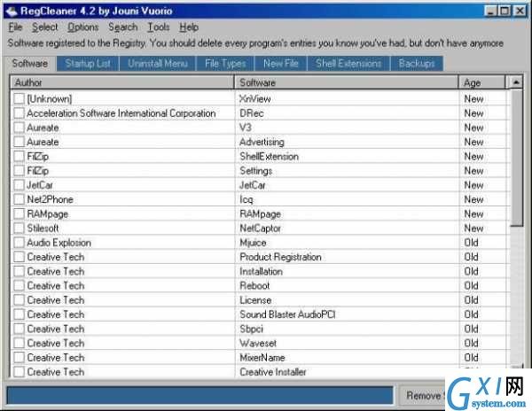Click the Old age value for Mjuice
Image resolution: width=532 pixels, height=411 pixels.
click(x=472, y=243)
